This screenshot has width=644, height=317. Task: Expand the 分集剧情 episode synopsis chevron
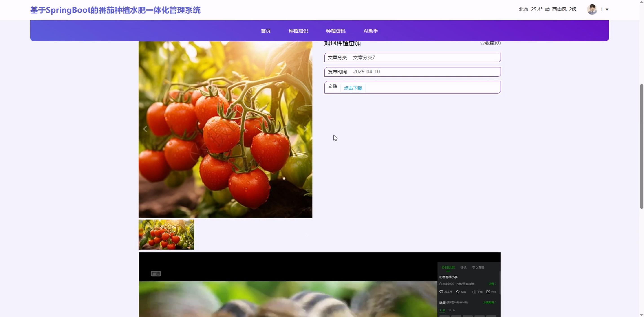496,302
